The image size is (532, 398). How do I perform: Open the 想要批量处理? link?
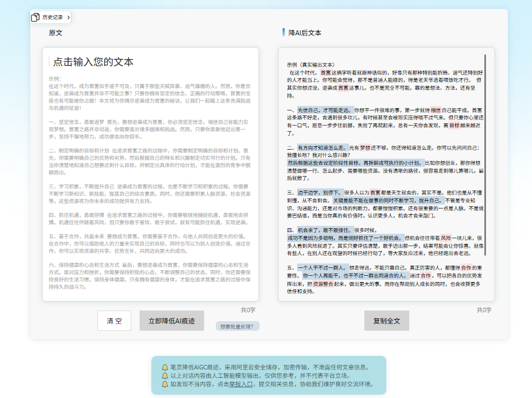[237, 326]
